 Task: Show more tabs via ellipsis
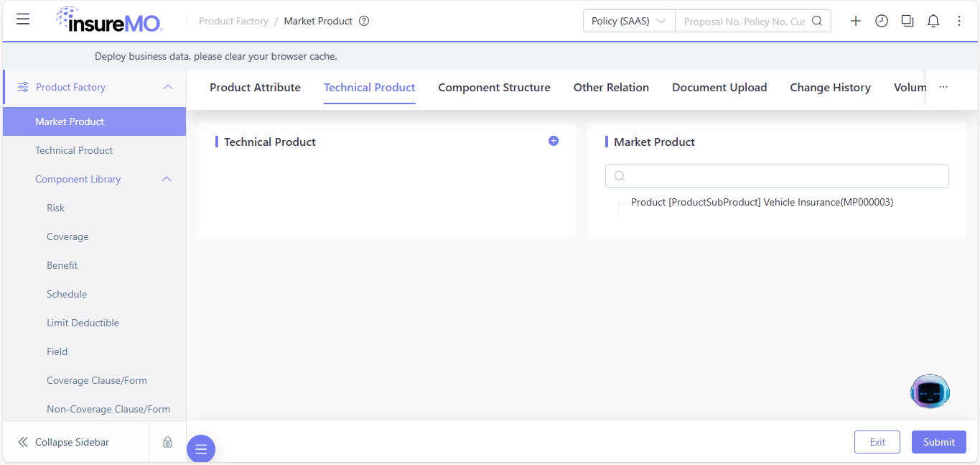[x=943, y=87]
